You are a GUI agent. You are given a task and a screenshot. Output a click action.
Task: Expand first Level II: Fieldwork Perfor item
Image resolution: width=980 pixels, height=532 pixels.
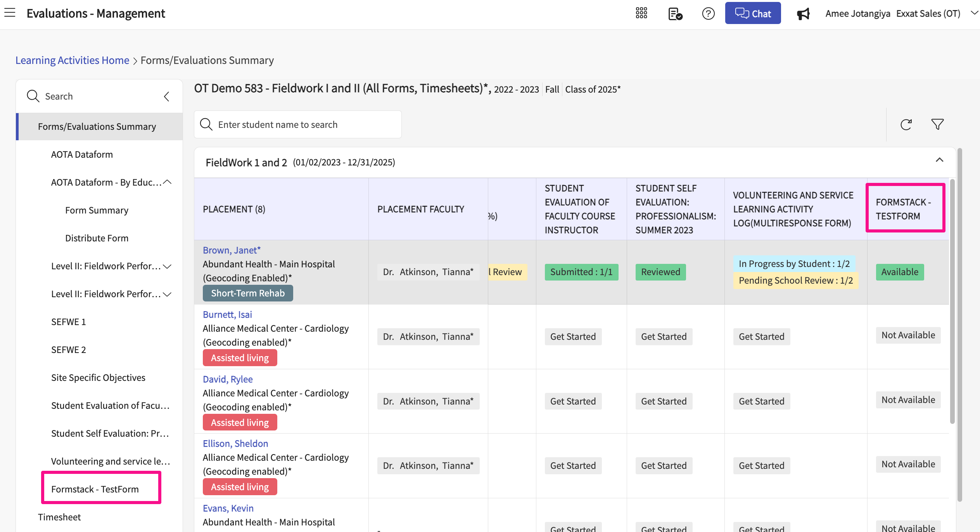(x=168, y=266)
